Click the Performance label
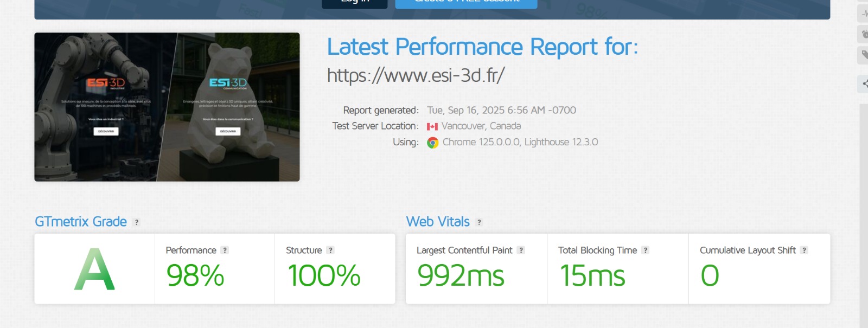Viewport: 868px width, 328px height. coord(191,250)
